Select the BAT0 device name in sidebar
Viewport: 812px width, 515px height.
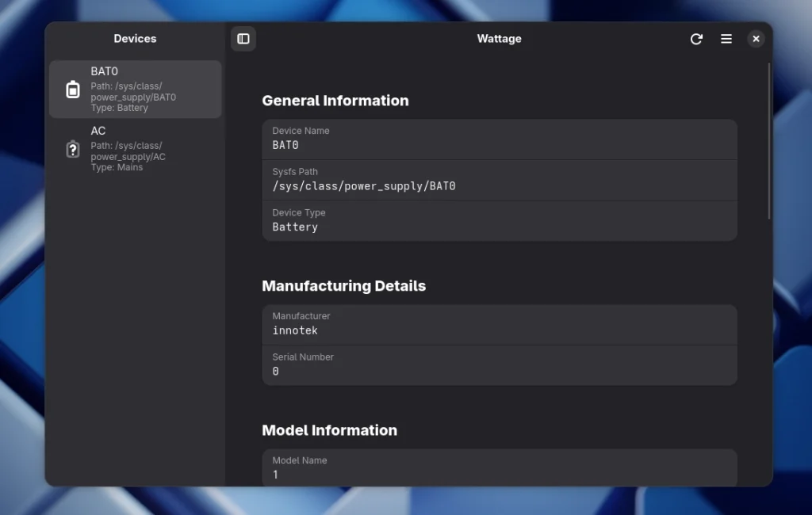coord(105,71)
